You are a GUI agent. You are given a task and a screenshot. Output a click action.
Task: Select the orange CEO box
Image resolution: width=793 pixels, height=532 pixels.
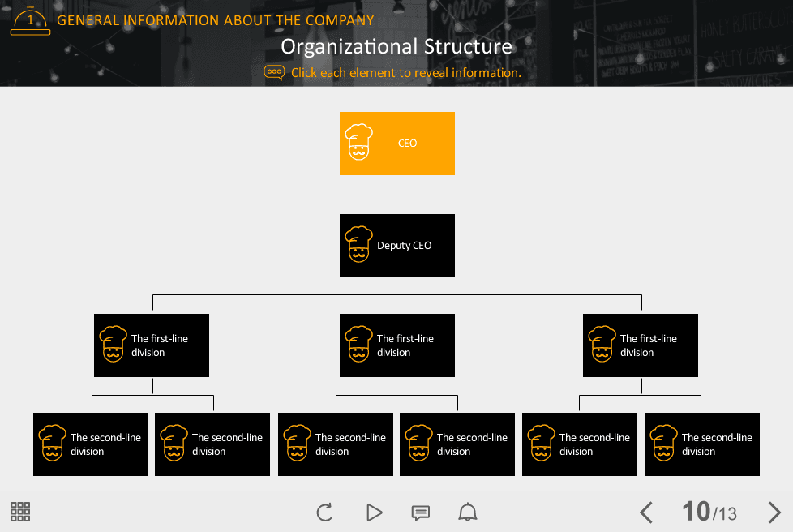396,144
